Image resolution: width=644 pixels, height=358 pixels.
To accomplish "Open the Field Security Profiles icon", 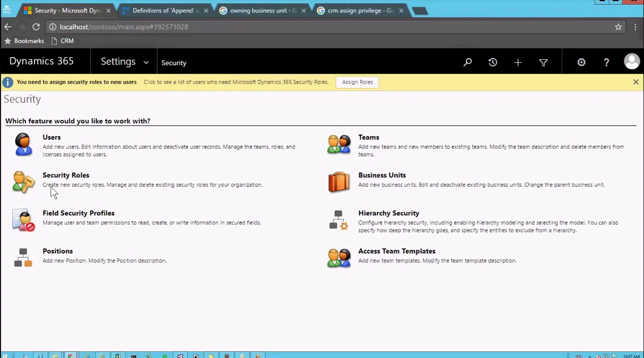I will [23, 220].
